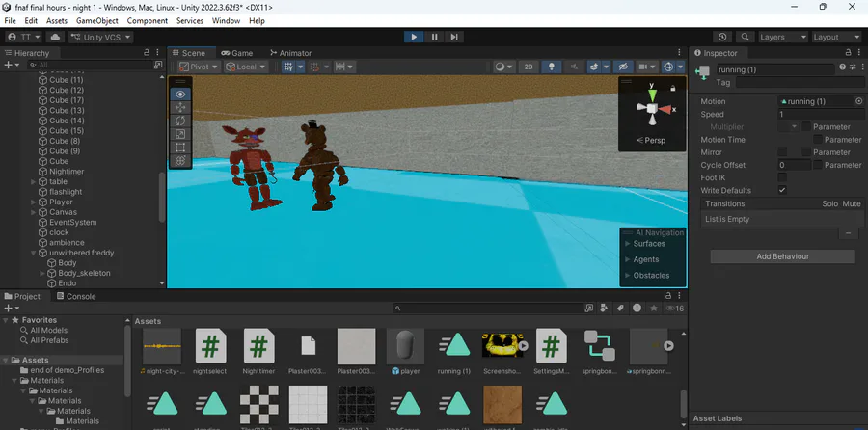Tick the Mirror checkbox
Screen dimensions: 868x430
click(782, 152)
